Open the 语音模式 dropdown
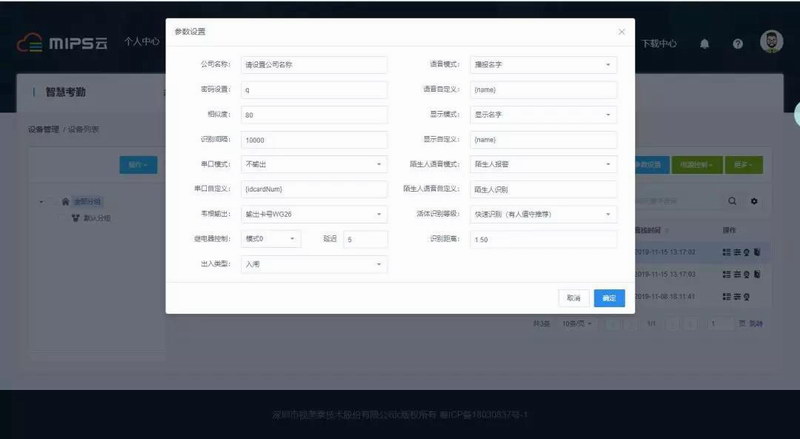Screen dimensions: 800x439 pyautogui.click(x=543, y=65)
